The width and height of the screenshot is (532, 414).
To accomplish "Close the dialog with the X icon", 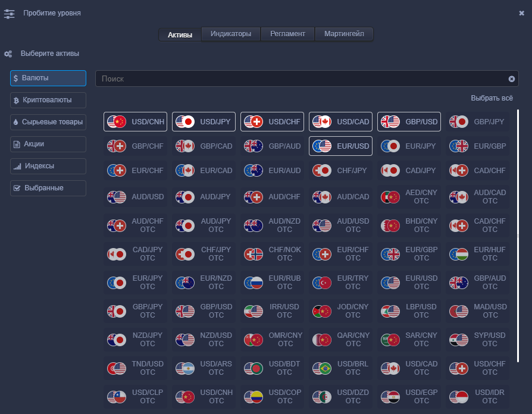I will point(521,13).
